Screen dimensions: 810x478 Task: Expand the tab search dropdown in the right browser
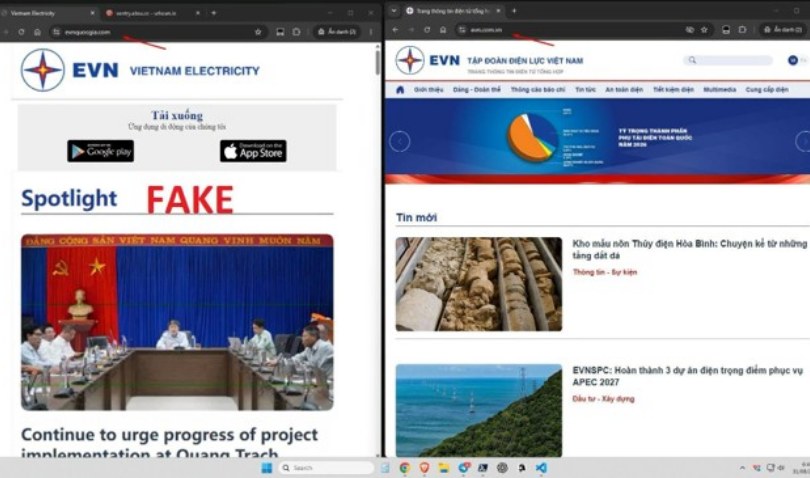(x=394, y=11)
